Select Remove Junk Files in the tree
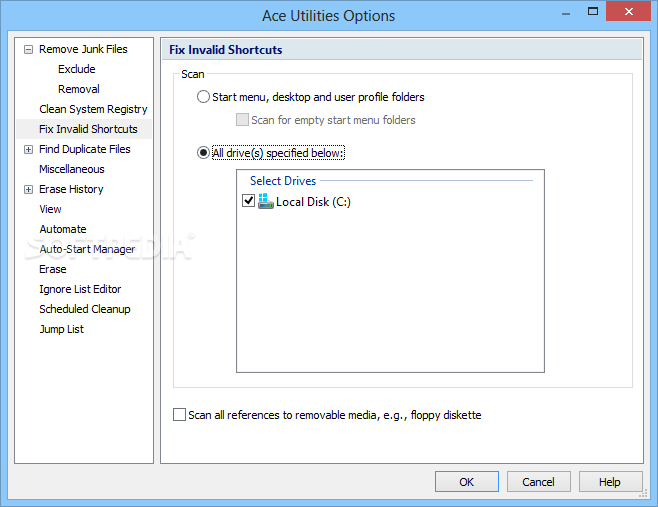Viewport: 658px width, 507px height. coord(83,49)
